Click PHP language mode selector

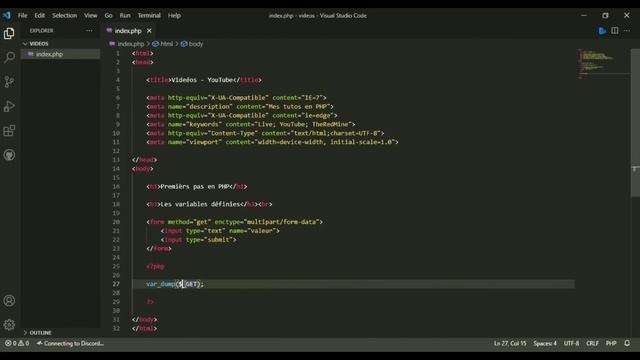tap(611, 343)
